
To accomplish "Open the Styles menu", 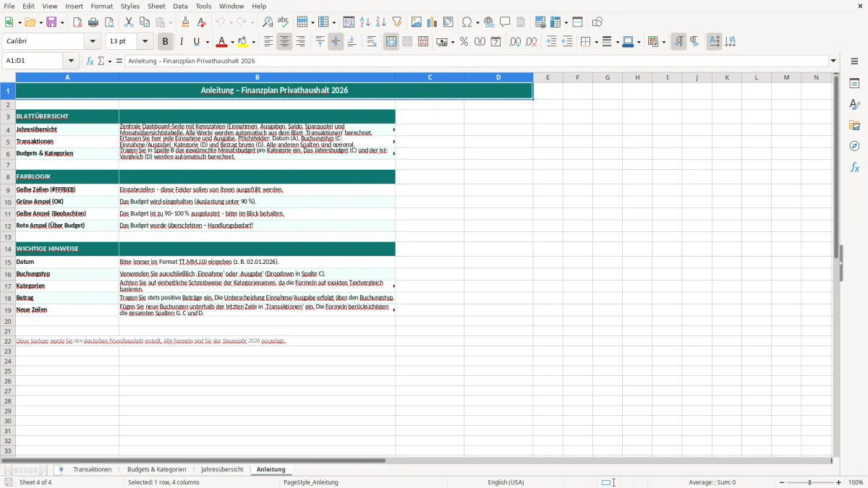I will point(130,6).
